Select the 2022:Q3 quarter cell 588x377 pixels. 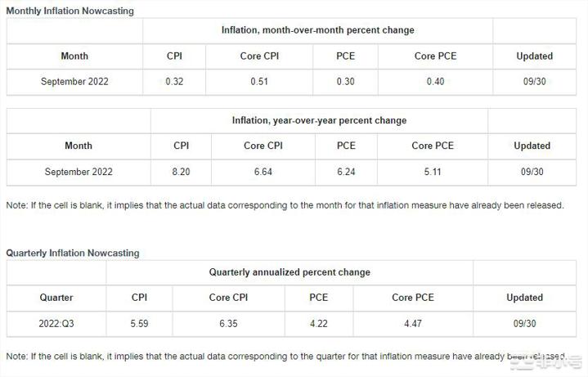coord(56,324)
